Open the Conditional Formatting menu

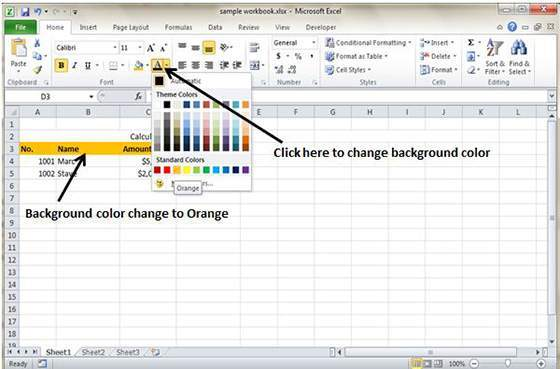point(368,43)
